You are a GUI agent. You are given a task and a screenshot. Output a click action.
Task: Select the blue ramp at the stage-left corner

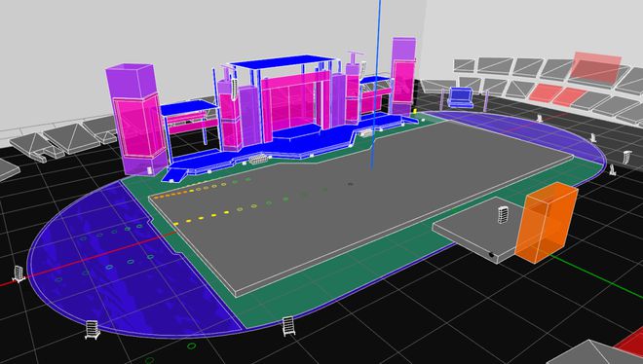[174, 174]
